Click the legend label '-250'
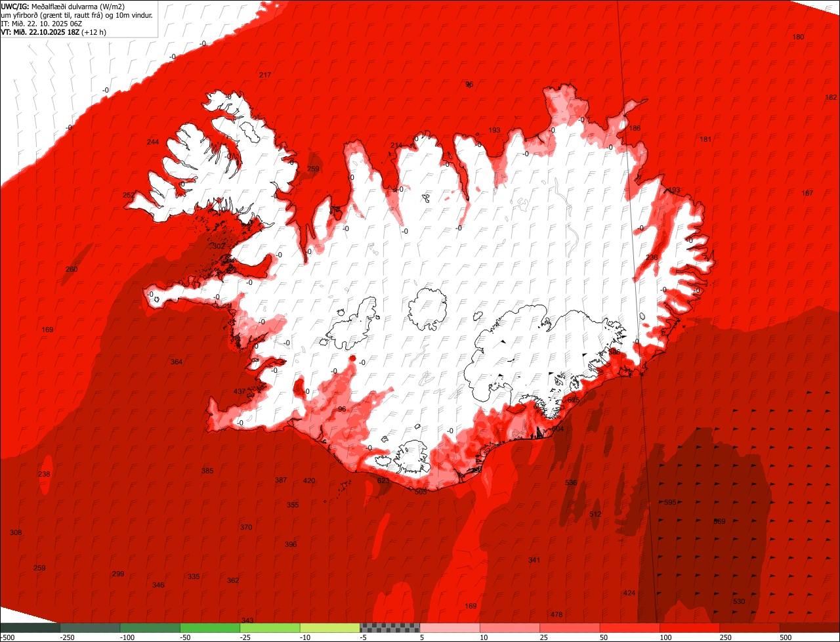 66,637
